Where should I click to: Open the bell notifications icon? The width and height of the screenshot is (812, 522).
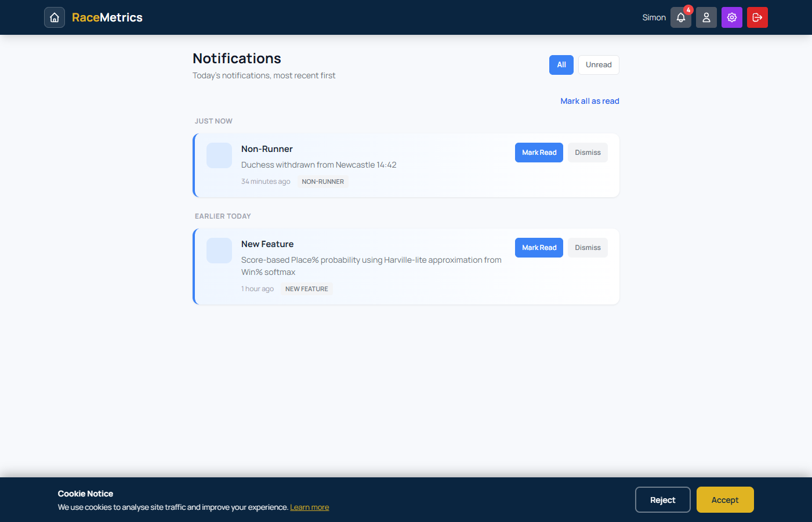(x=680, y=17)
